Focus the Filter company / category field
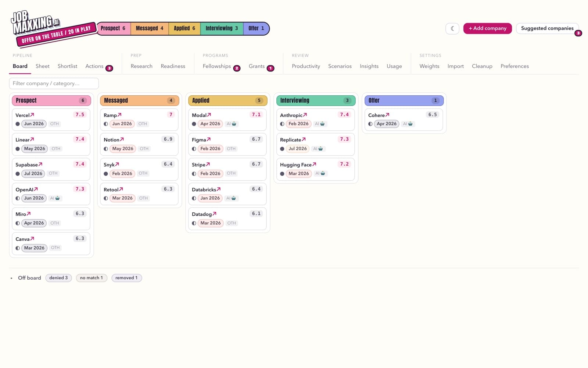This screenshot has width=588, height=368. pos(54,84)
